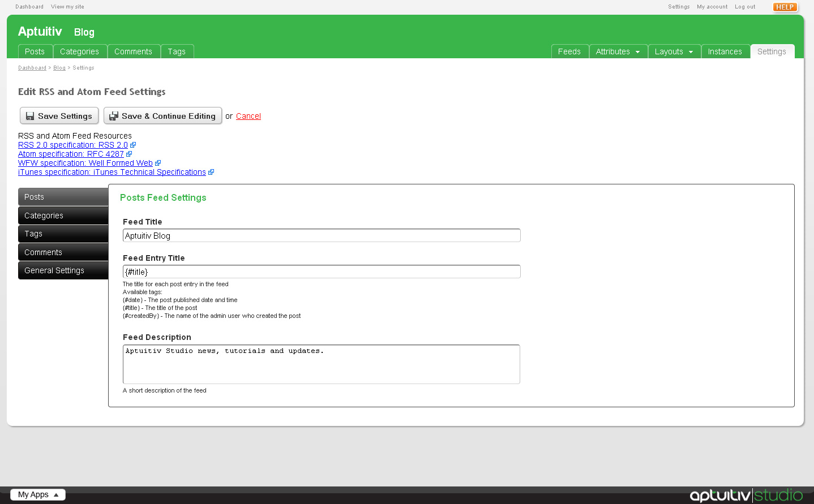Screen dimensions: 814x504
Task: Select General Settings in the sidebar
Action: pos(63,270)
